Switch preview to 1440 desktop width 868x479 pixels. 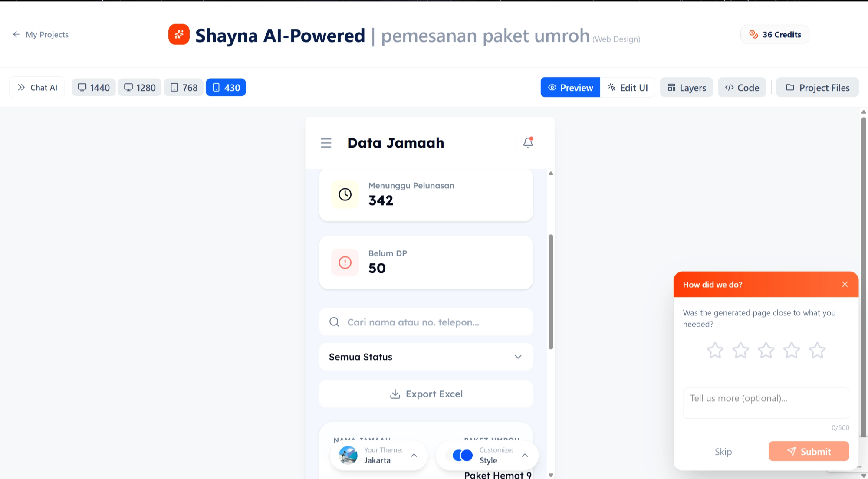[93, 87]
